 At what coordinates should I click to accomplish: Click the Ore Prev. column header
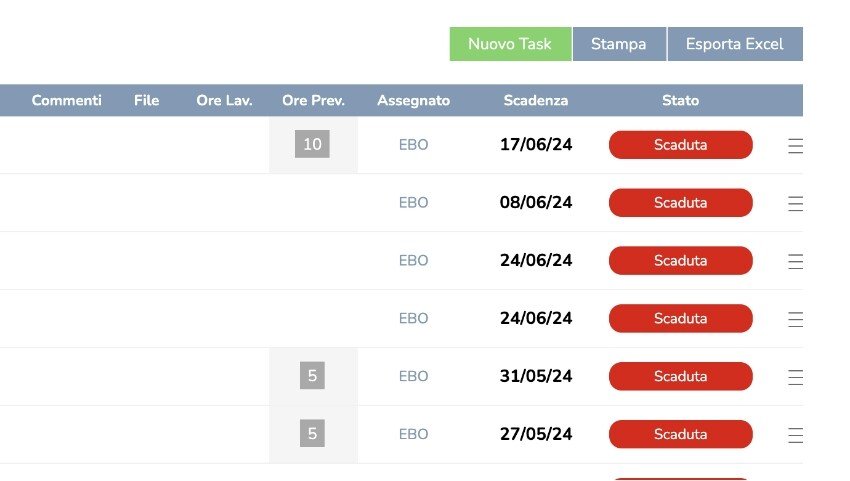pyautogui.click(x=313, y=101)
